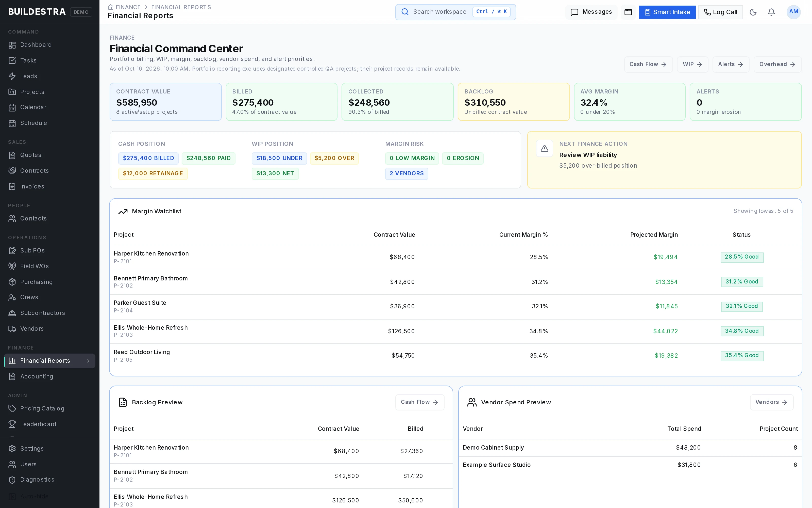Click Finance breadcrumb home link
This screenshot has height=508, width=812.
click(x=125, y=7)
